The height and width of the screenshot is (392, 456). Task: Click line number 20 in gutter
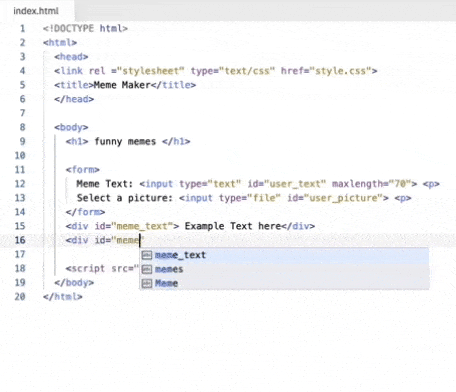[20, 297]
